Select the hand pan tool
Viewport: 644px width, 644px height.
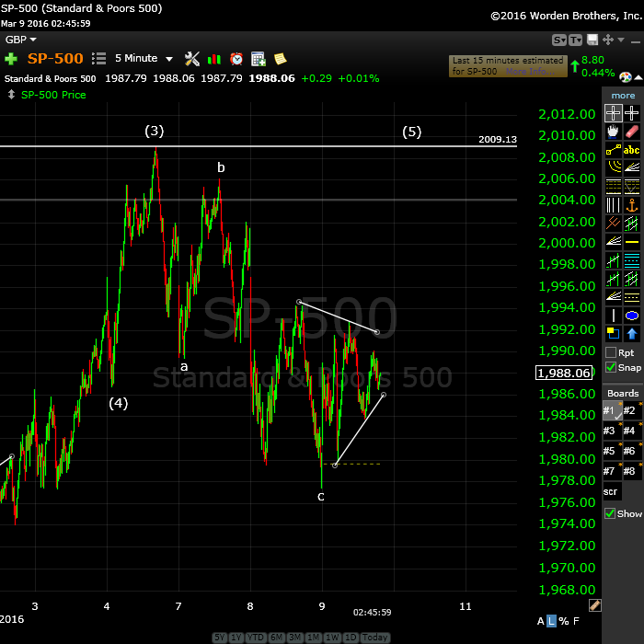tap(613, 132)
